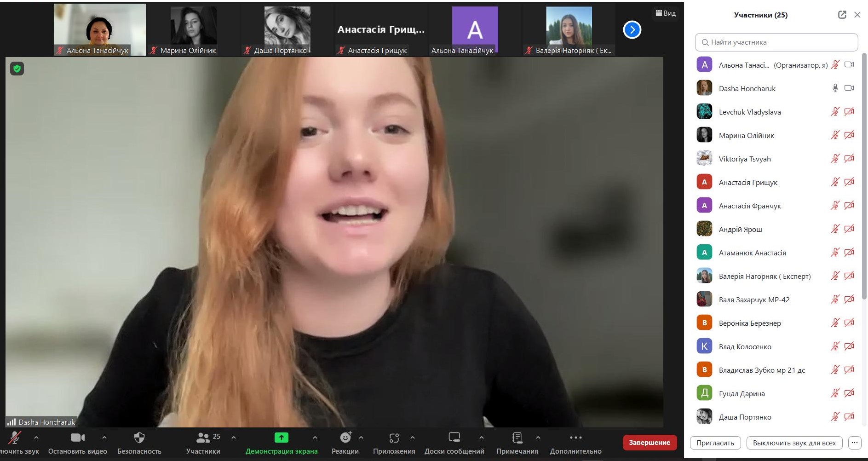This screenshot has height=461, width=868.
Task: Expand audio options arrow beside microphone
Action: pos(36,438)
